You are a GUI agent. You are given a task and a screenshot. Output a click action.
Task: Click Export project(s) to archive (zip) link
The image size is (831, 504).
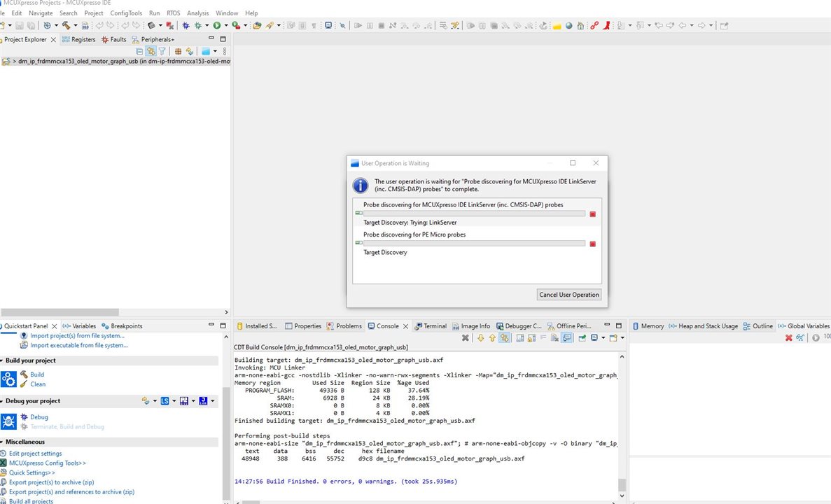coord(51,482)
